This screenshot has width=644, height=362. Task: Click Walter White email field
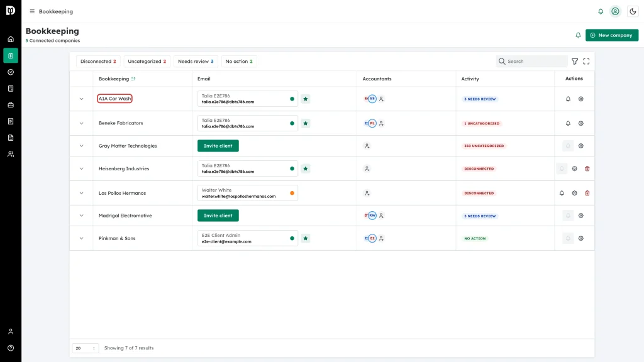248,194
